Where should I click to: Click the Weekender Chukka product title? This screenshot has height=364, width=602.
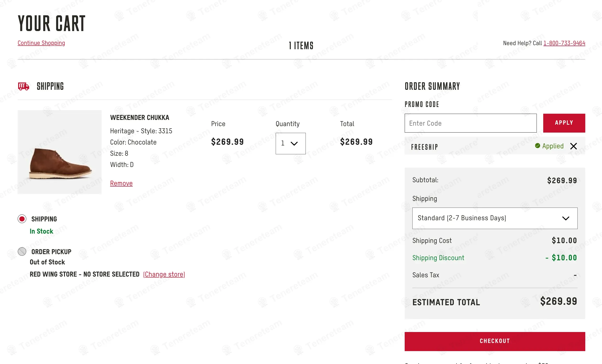click(x=140, y=118)
